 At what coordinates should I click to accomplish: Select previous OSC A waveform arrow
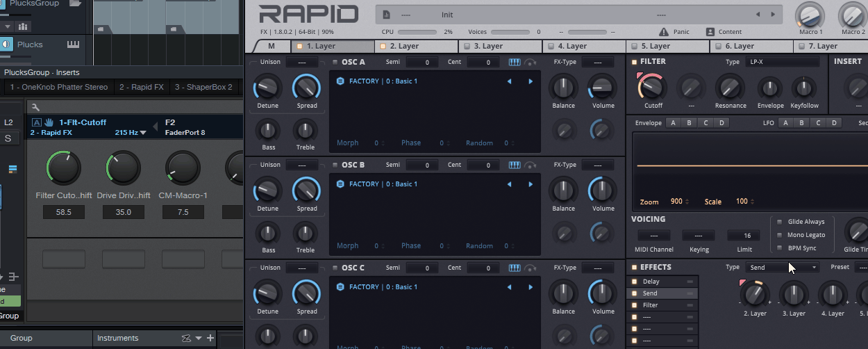pos(509,81)
